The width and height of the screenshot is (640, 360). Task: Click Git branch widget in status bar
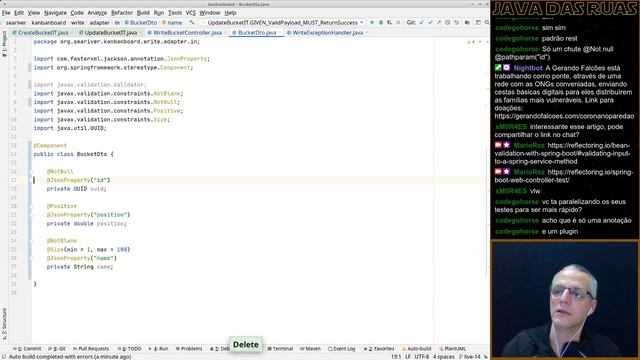pos(470,357)
